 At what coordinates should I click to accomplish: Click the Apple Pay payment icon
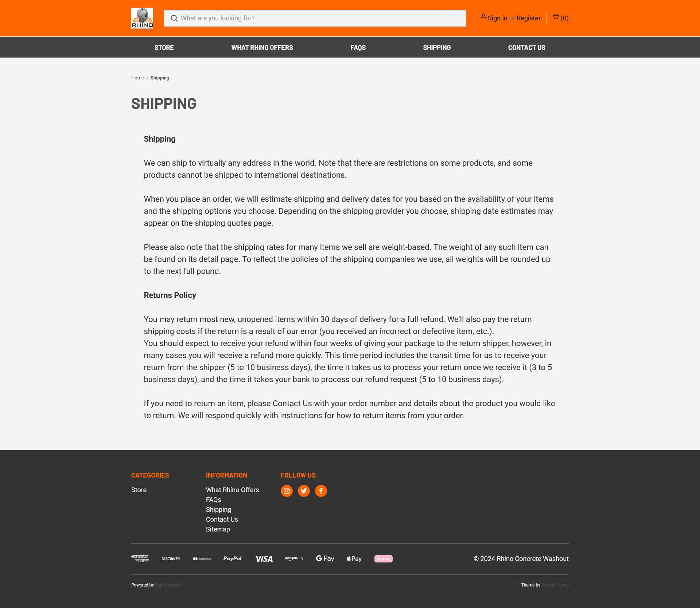[x=354, y=558]
